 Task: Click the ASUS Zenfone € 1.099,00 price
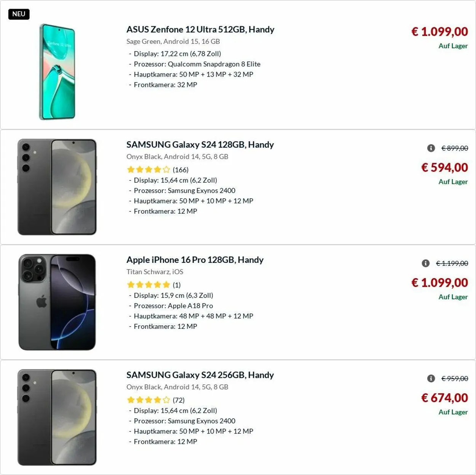(439, 32)
